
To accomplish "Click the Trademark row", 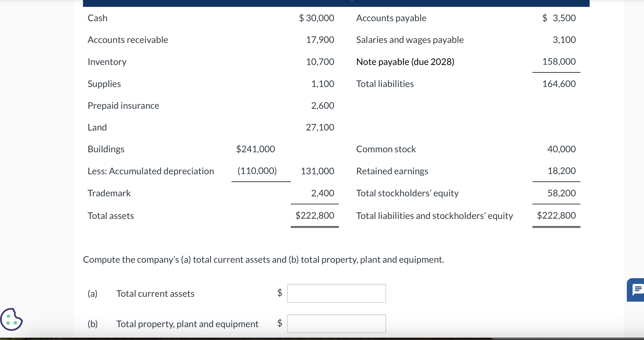I will click(x=109, y=193).
